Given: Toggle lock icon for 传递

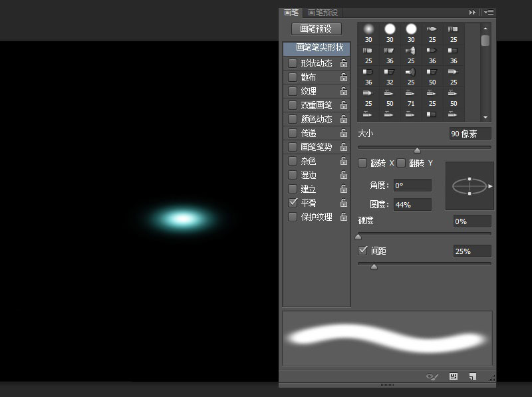Looking at the screenshot, I should [x=344, y=133].
